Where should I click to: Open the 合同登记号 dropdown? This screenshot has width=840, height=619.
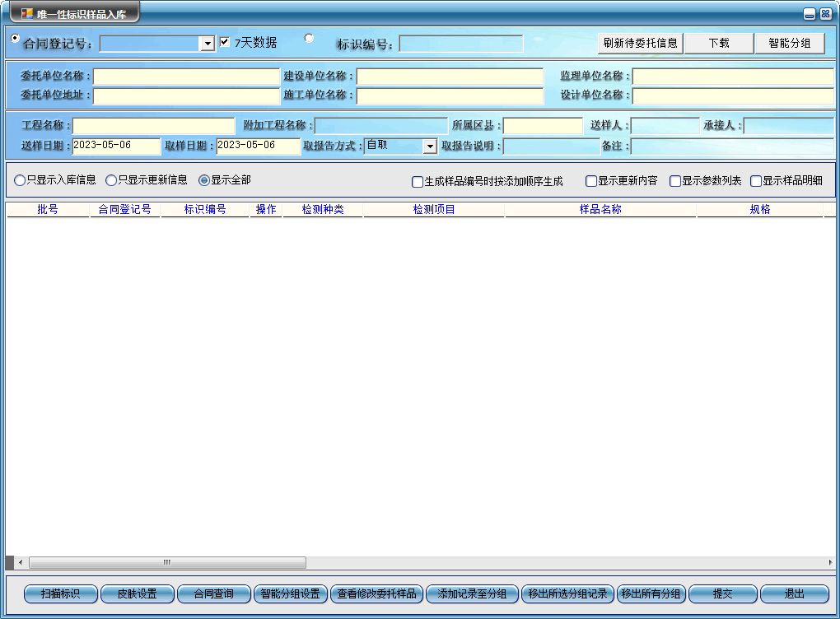coord(208,44)
